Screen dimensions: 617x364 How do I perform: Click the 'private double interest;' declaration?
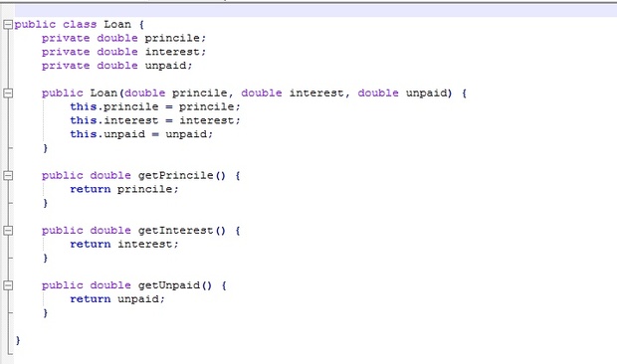124,52
